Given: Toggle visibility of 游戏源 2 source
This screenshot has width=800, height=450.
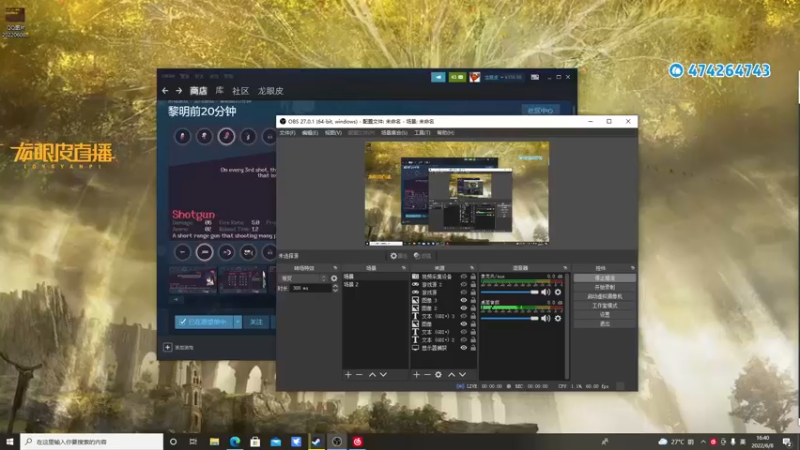Looking at the screenshot, I should pos(463,285).
